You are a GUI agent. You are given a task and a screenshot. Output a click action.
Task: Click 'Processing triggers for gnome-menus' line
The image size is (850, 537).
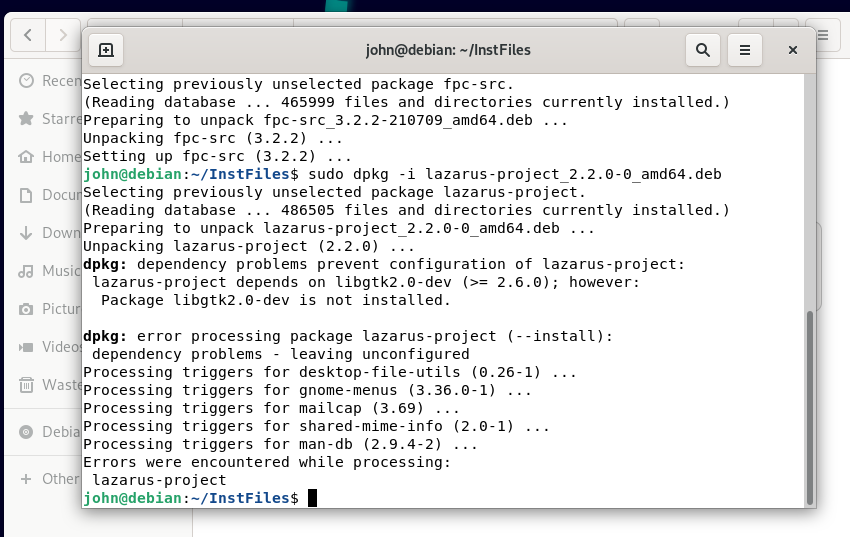[x=307, y=390]
